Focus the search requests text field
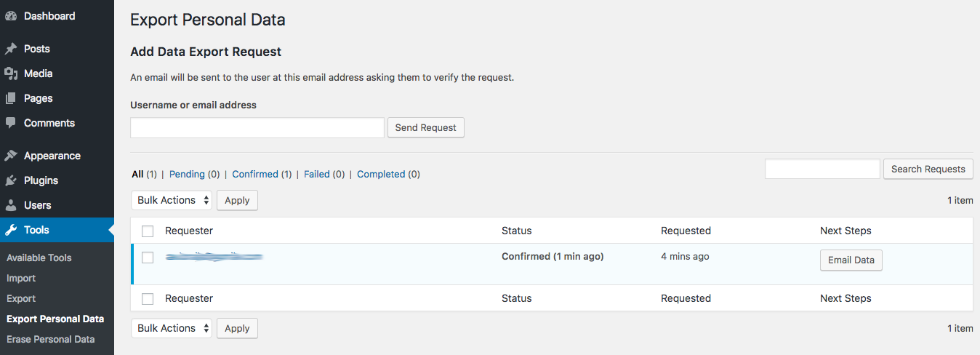Image resolution: width=980 pixels, height=355 pixels. [822, 169]
